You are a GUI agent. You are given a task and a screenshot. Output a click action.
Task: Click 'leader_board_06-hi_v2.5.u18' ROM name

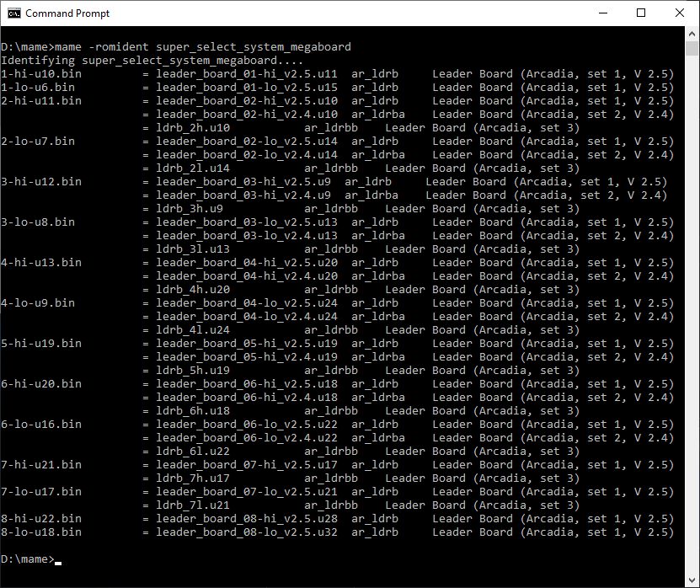pyautogui.click(x=247, y=383)
